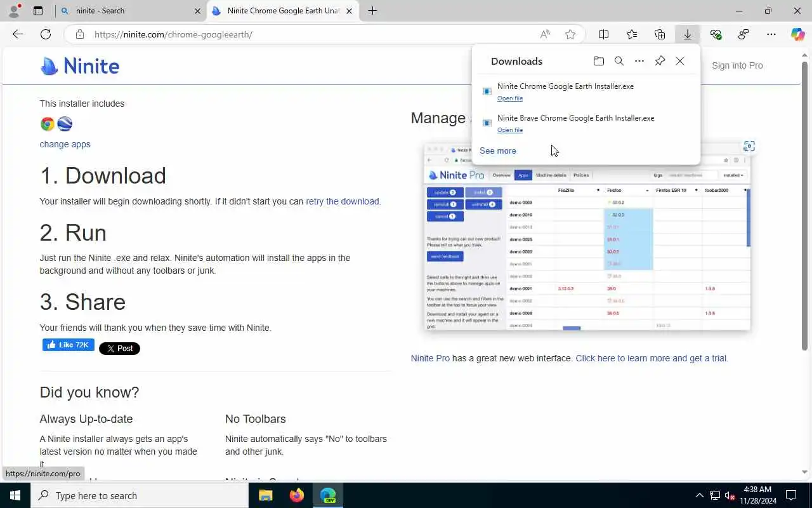Click learn more and get a trial link

coord(652,358)
